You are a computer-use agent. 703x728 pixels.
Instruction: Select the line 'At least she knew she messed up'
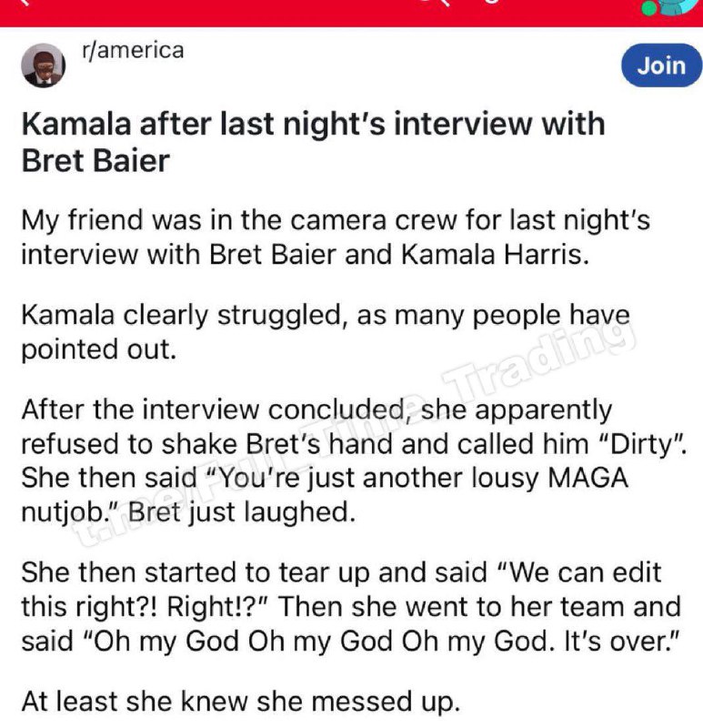pyautogui.click(x=241, y=702)
